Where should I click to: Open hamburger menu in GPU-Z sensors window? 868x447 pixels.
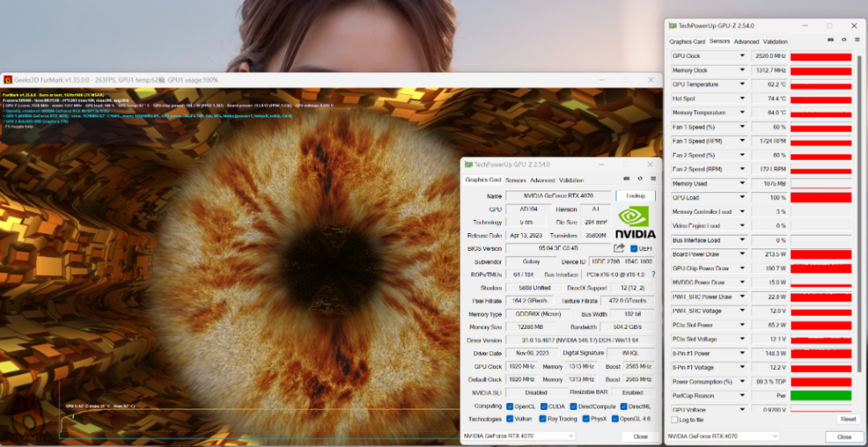[857, 40]
